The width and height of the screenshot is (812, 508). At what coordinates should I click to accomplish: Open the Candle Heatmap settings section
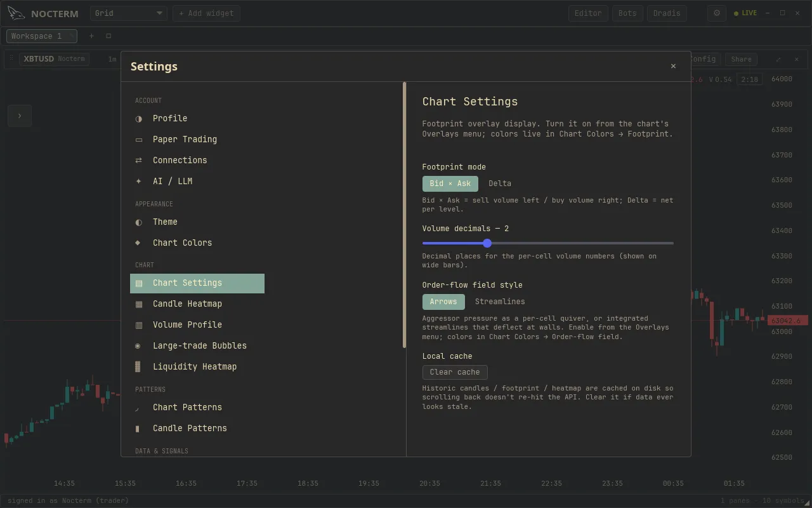[x=197, y=304]
